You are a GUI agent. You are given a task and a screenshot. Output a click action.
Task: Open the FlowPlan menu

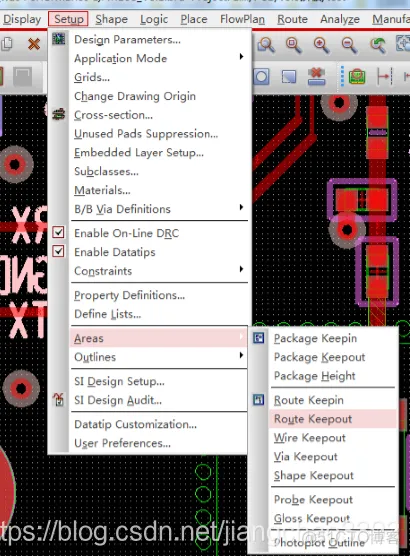tap(242, 19)
